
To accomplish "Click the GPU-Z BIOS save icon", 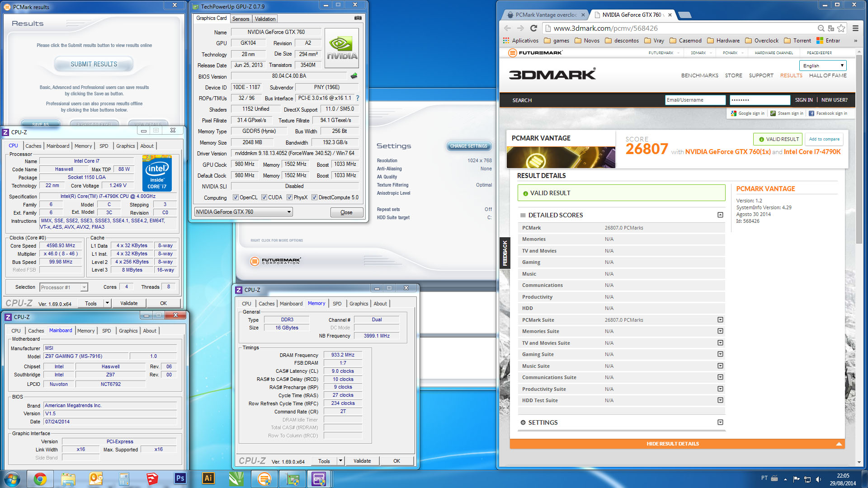I will tap(354, 76).
